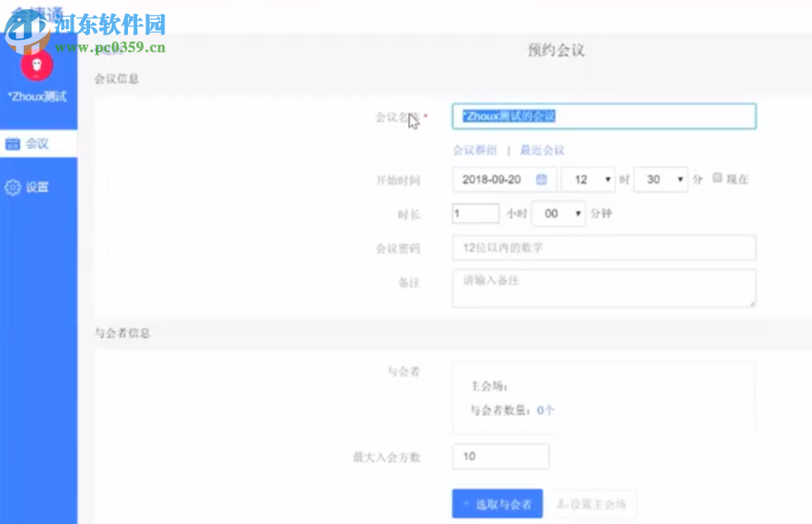Click the *Zhoux测试 username text
Viewport: 812px width, 524px height.
[x=38, y=97]
